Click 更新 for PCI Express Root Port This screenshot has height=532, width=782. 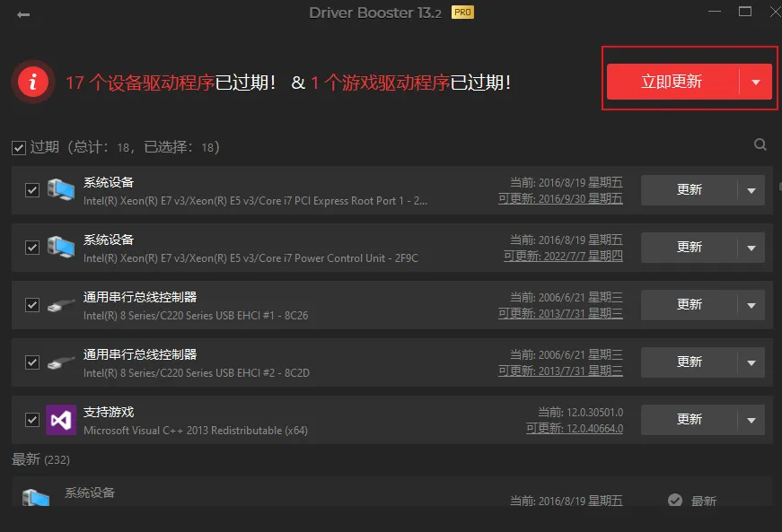[x=690, y=190]
